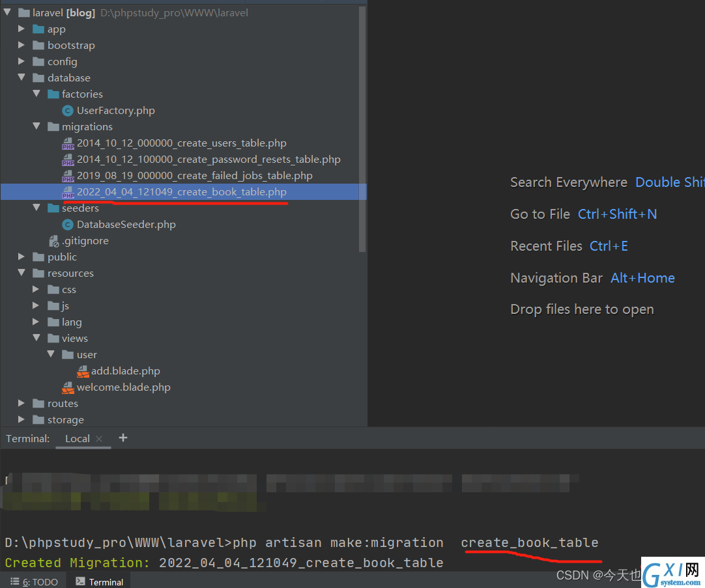Click the .gitignore file icon

click(x=53, y=241)
